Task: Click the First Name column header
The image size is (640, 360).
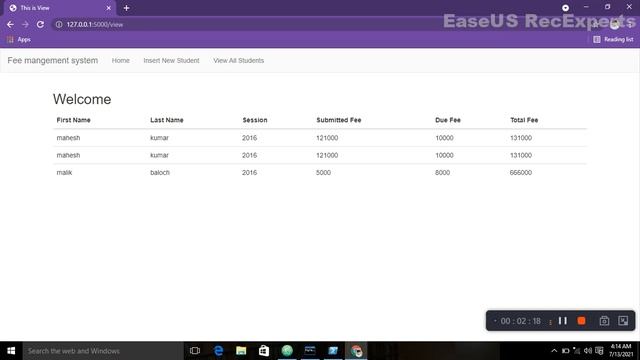Action: pos(73,120)
